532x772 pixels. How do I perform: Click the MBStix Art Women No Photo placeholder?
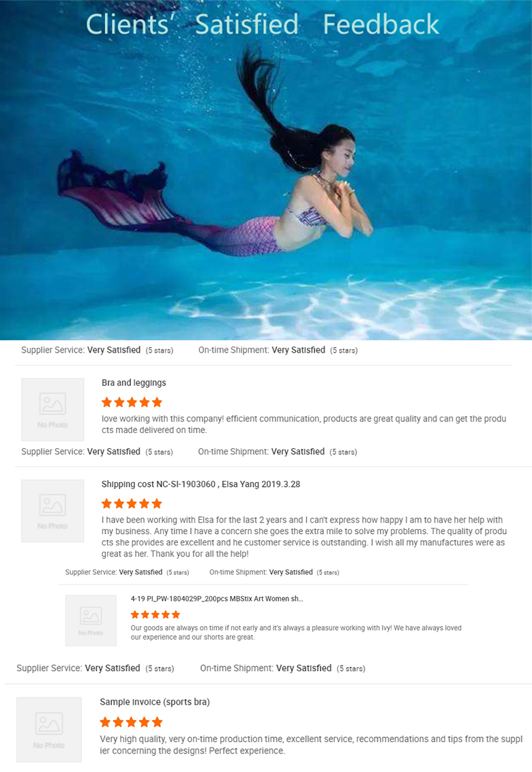[x=91, y=621]
